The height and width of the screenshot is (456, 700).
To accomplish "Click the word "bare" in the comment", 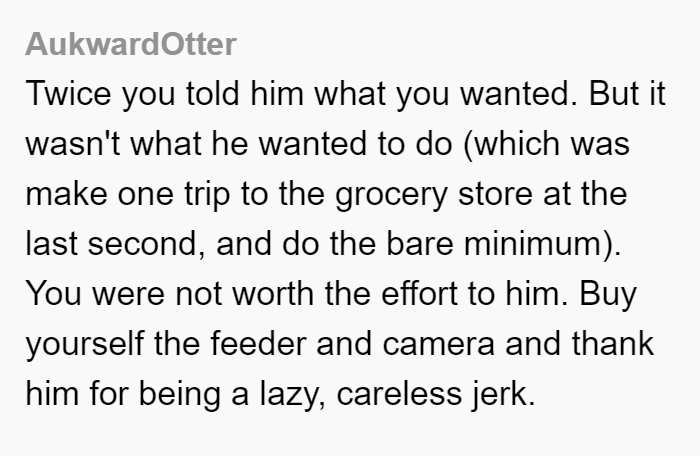I will click(x=420, y=243).
